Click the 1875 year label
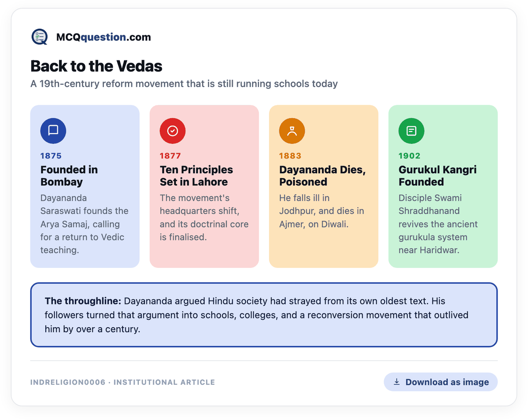Viewport: 528px width, 420px height. coord(51,156)
